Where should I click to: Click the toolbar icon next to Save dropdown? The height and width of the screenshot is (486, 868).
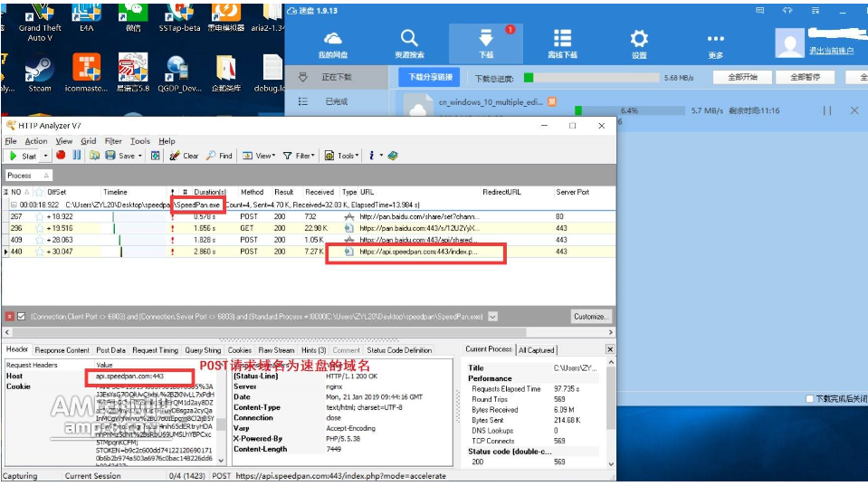[156, 156]
